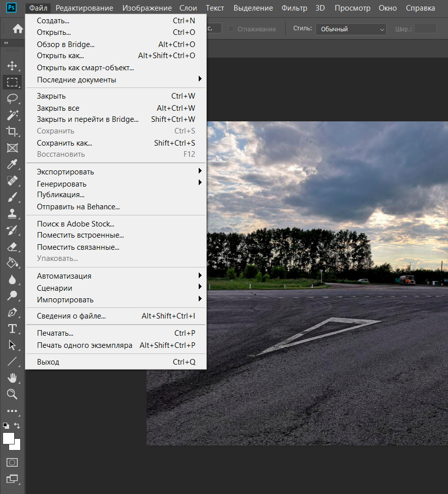The height and width of the screenshot is (494, 448).
Task: Activate the Crop tool
Action: (12, 131)
